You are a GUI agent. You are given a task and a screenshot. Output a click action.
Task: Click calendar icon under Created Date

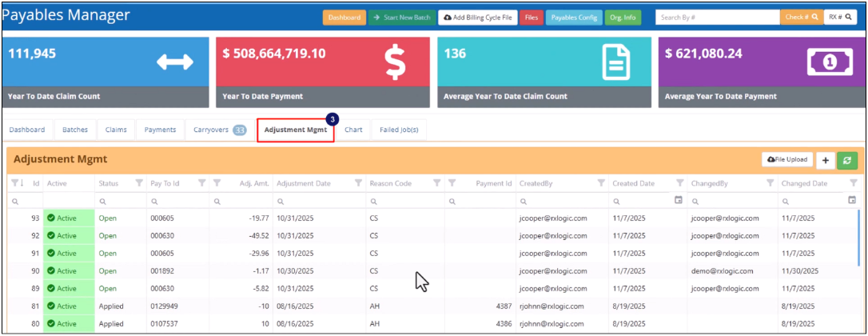pos(678,200)
